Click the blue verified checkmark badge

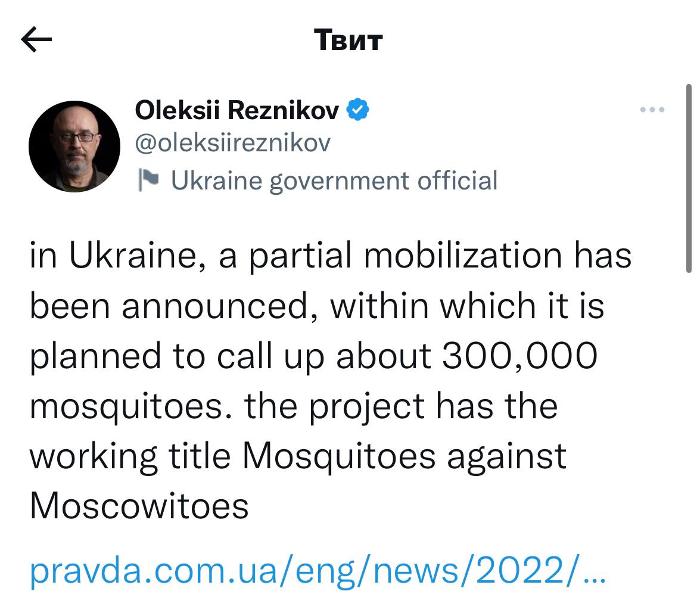click(359, 110)
